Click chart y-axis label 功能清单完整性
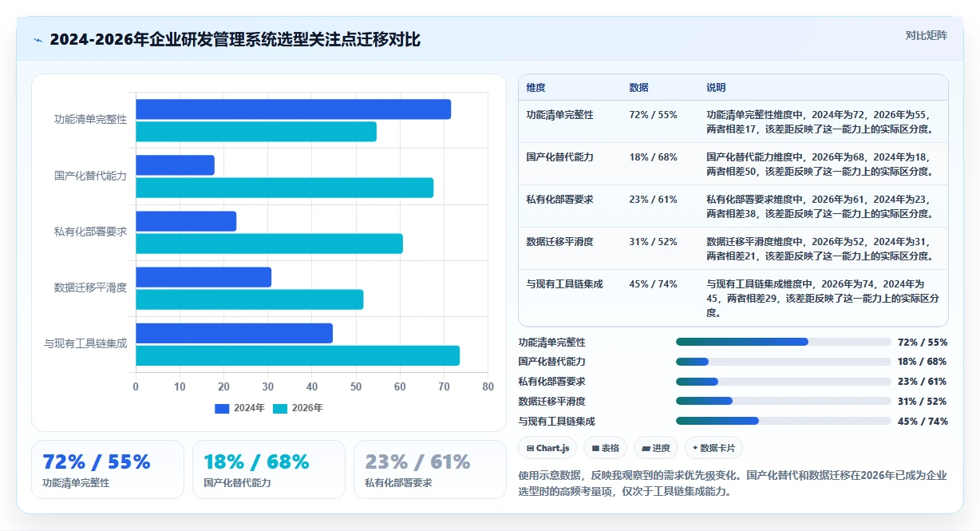Viewport: 980px width, 531px height. pyautogui.click(x=90, y=120)
